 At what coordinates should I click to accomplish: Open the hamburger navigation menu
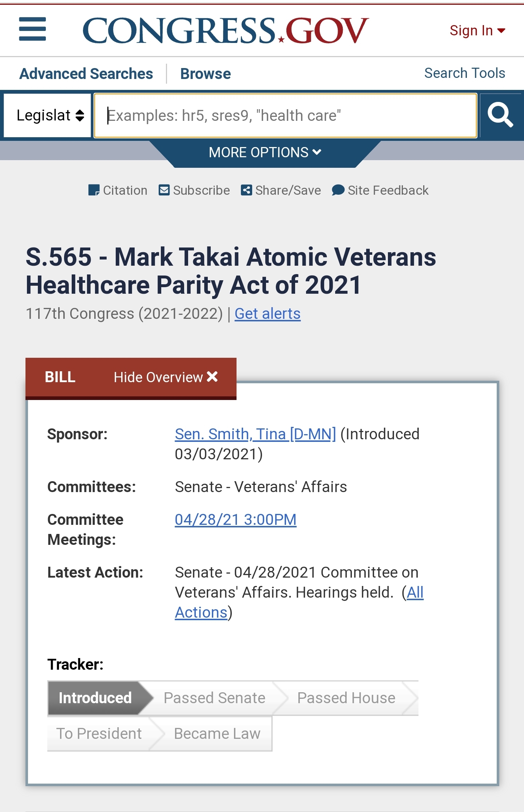[x=32, y=29]
